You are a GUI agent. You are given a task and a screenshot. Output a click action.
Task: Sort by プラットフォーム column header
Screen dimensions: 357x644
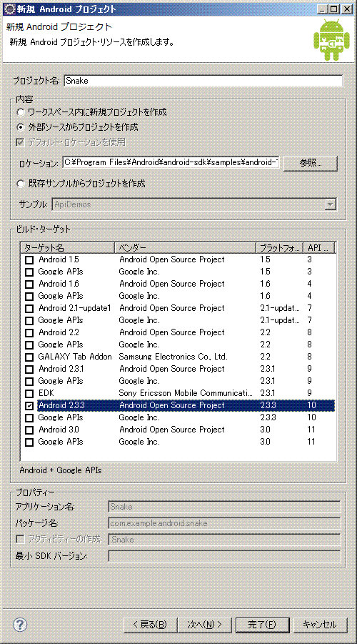click(279, 247)
